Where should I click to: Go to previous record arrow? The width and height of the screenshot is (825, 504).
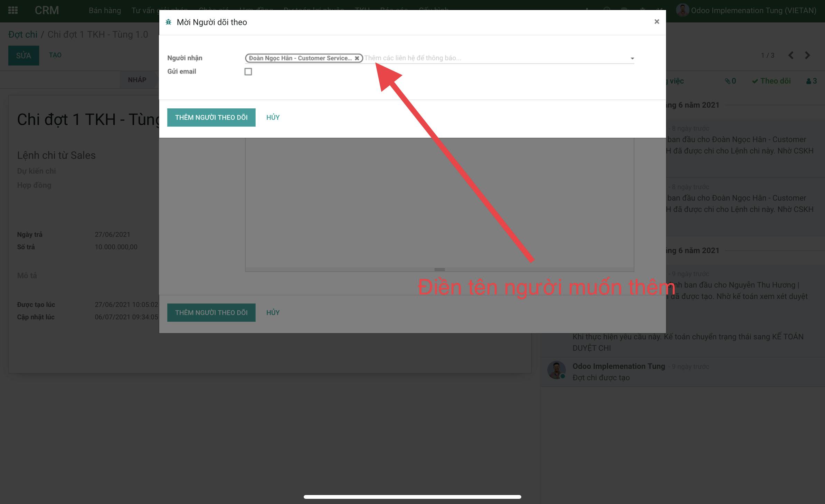click(791, 55)
